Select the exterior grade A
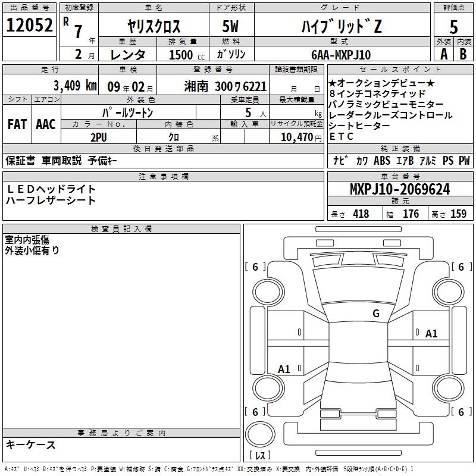 click(x=444, y=54)
